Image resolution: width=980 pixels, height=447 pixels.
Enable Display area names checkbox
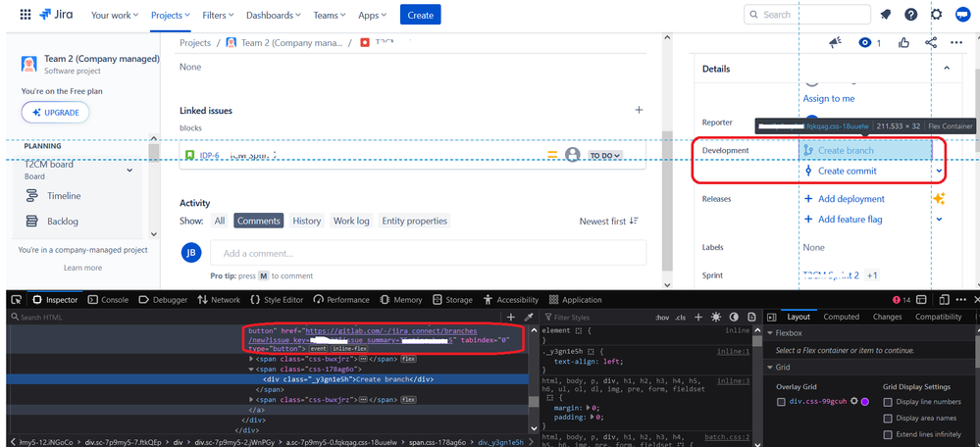click(x=888, y=419)
